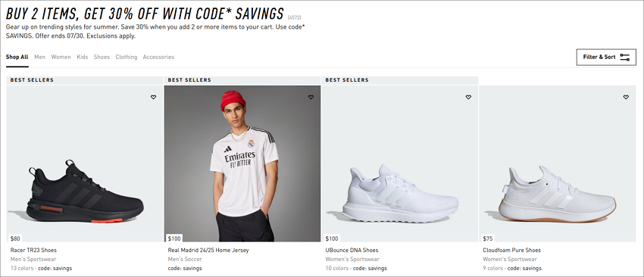Image resolution: width=644 pixels, height=277 pixels.
Task: Switch to the Men tab
Action: coord(40,57)
